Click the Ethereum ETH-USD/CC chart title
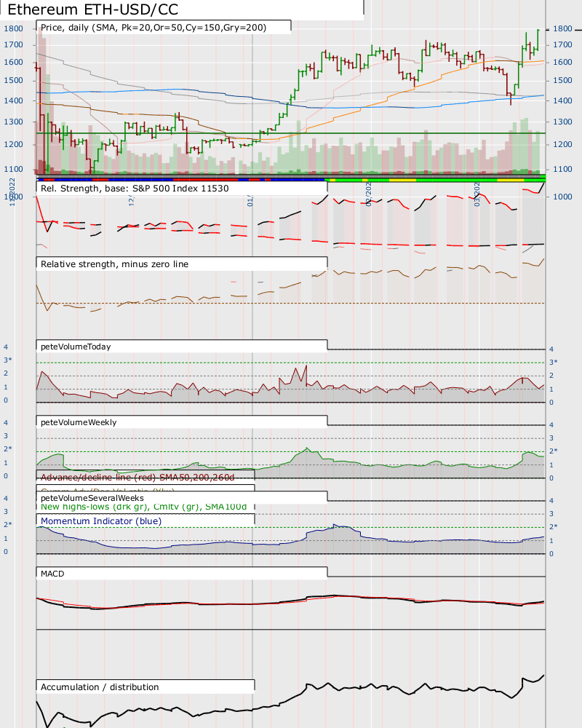This screenshot has height=728, width=582. point(93,9)
